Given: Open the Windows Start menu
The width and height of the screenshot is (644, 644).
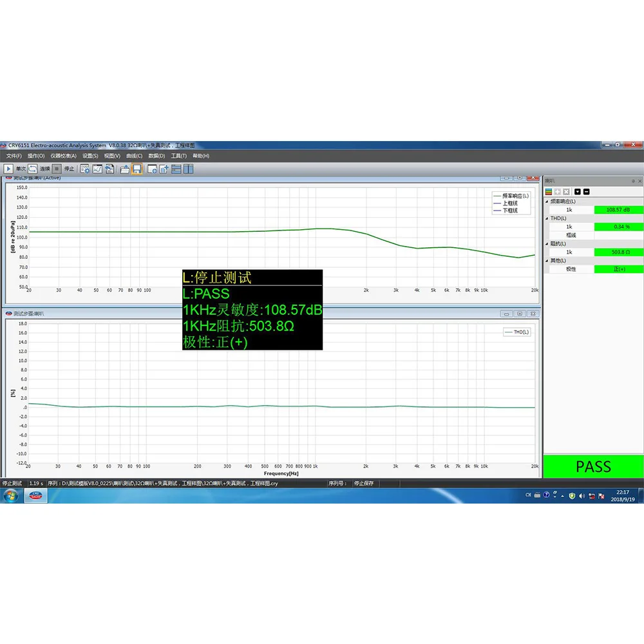Looking at the screenshot, I should (11, 496).
